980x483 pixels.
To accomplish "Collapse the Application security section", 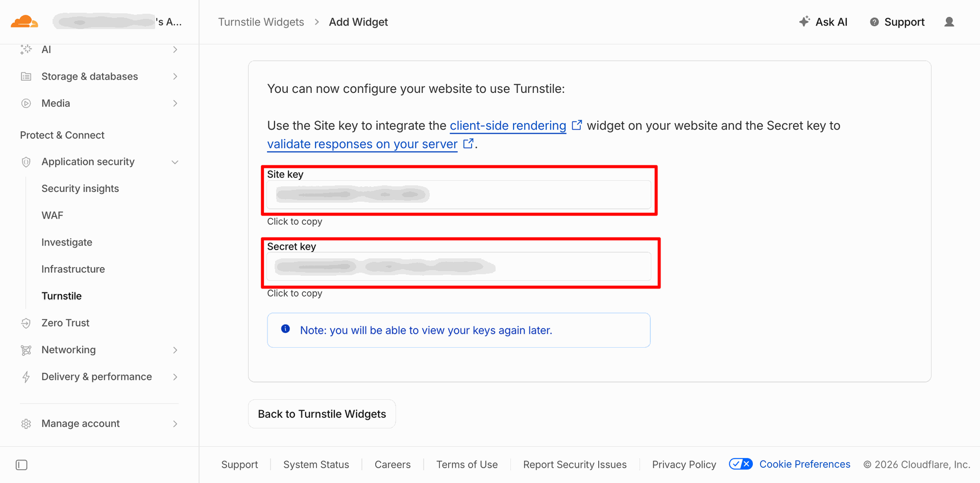I will coord(175,162).
